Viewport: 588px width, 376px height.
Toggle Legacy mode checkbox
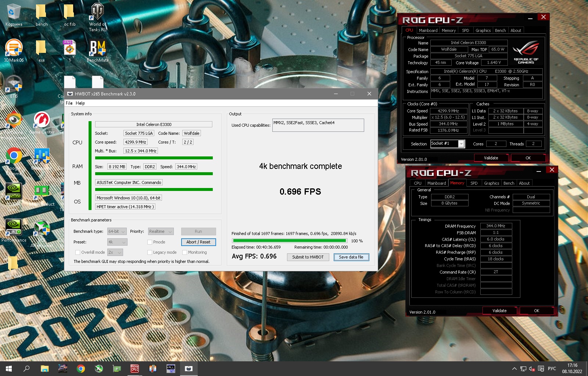pyautogui.click(x=150, y=252)
